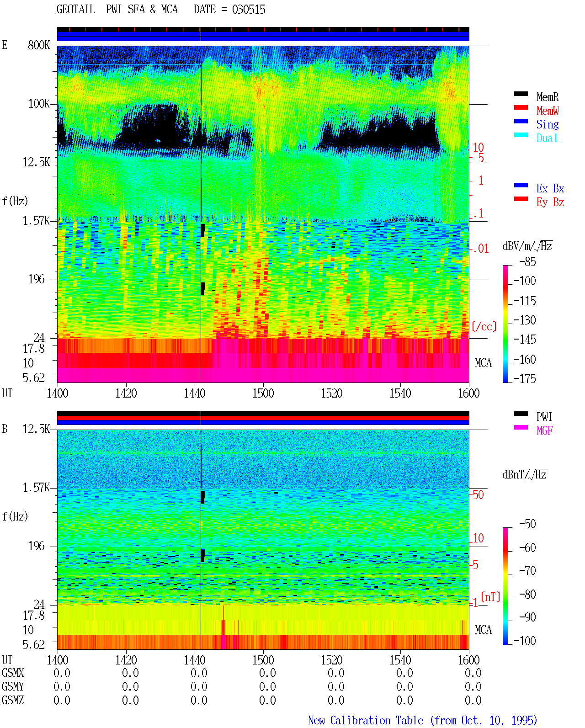Viewport: 585px width, 728px height.
Task: Click the B panel letter label
Action: click(x=5, y=429)
